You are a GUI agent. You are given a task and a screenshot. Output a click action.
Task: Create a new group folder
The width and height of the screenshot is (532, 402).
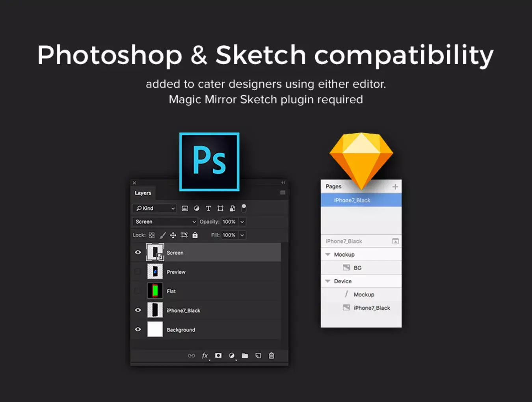click(245, 355)
